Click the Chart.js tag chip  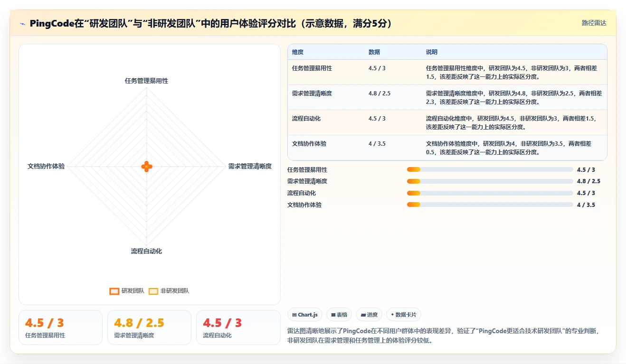pos(305,315)
